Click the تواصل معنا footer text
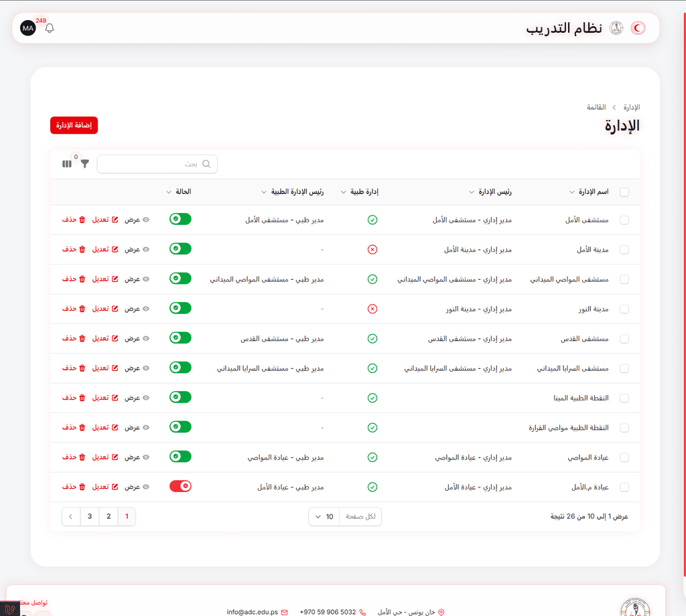686x616 pixels. coord(34,603)
